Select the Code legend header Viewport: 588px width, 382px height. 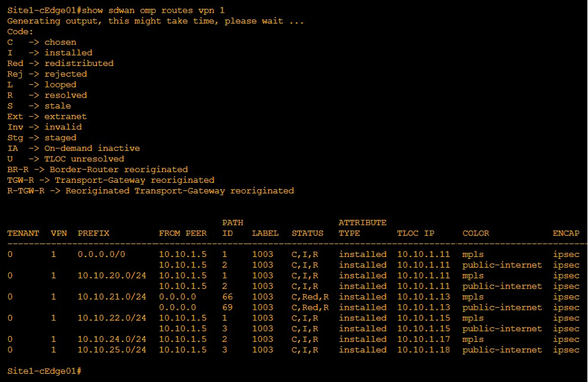click(19, 31)
